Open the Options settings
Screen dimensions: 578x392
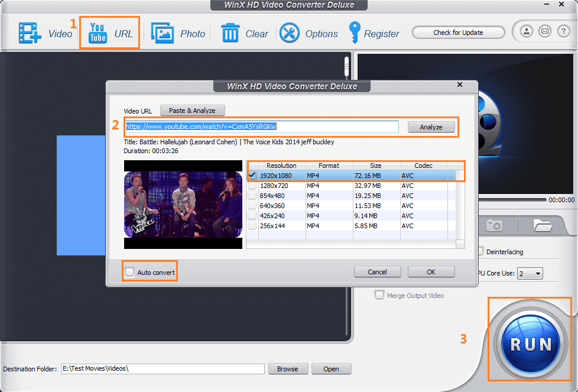click(x=308, y=33)
